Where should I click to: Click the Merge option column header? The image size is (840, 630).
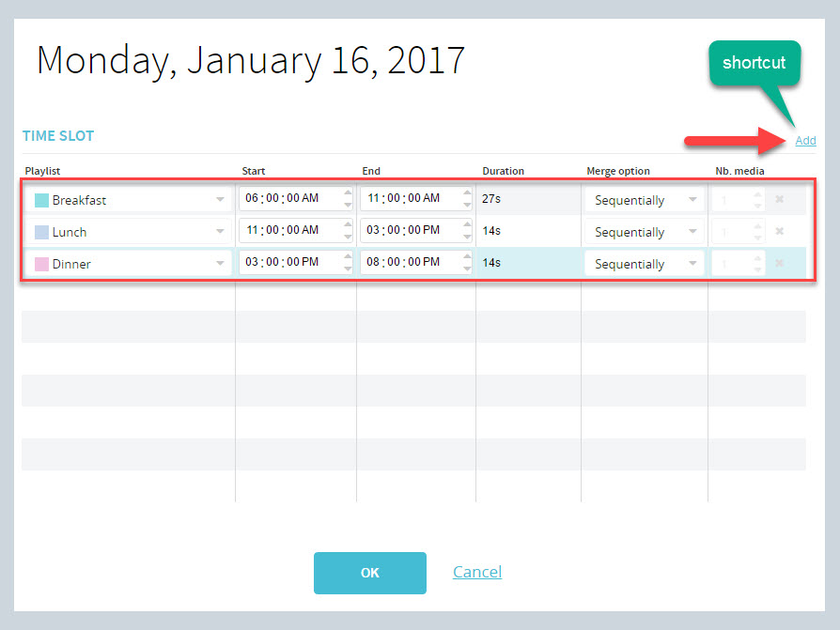point(618,171)
